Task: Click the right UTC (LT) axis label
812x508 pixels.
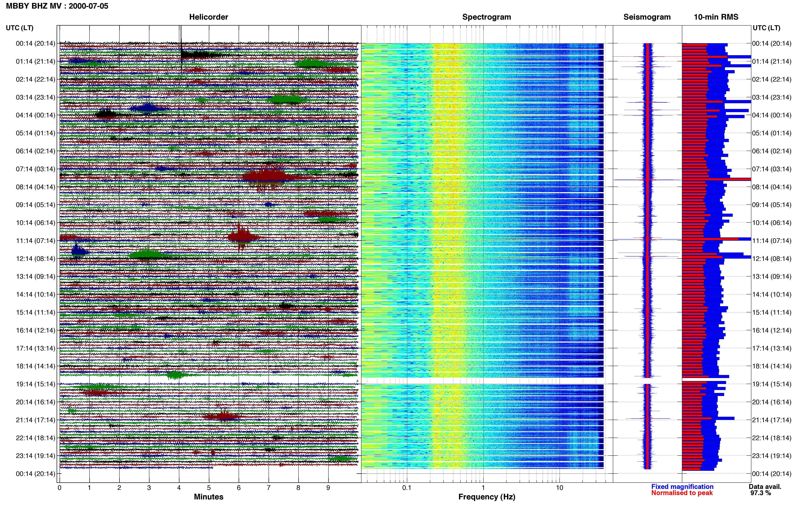Action: [x=766, y=28]
